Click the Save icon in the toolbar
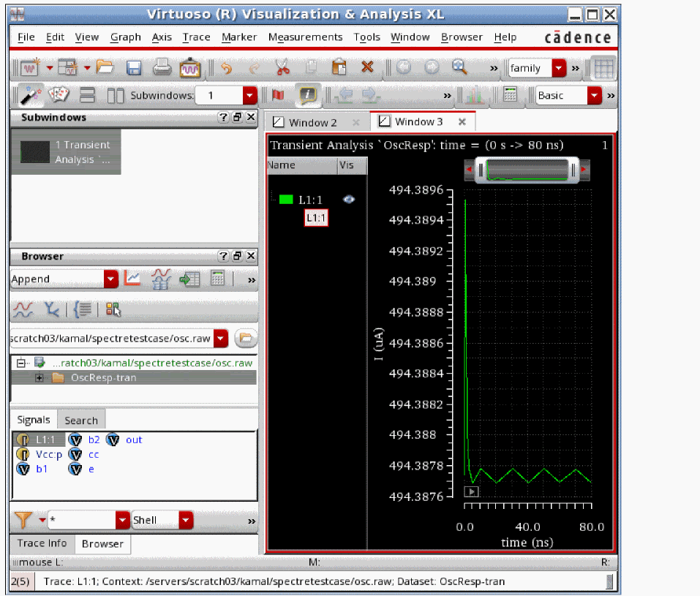The height and width of the screenshot is (596, 700). coord(134,68)
